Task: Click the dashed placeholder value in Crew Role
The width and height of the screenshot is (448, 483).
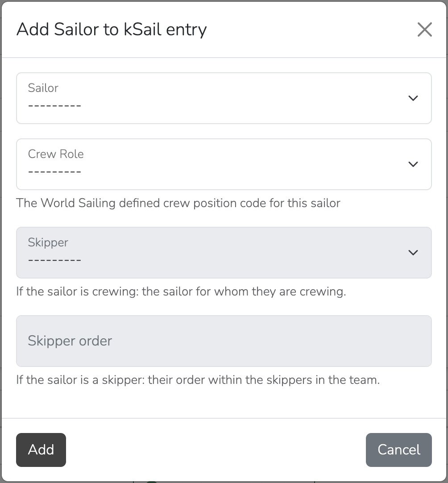Action: 54,172
